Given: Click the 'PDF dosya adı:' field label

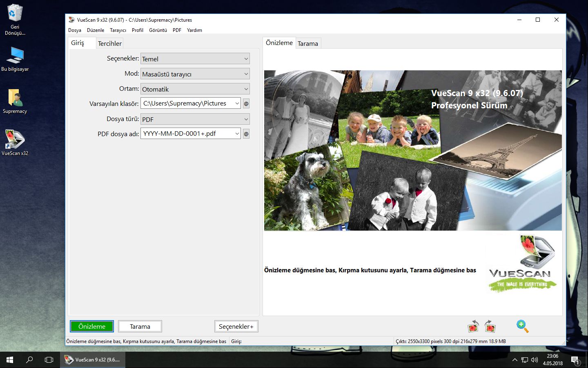Looking at the screenshot, I should pos(118,134).
